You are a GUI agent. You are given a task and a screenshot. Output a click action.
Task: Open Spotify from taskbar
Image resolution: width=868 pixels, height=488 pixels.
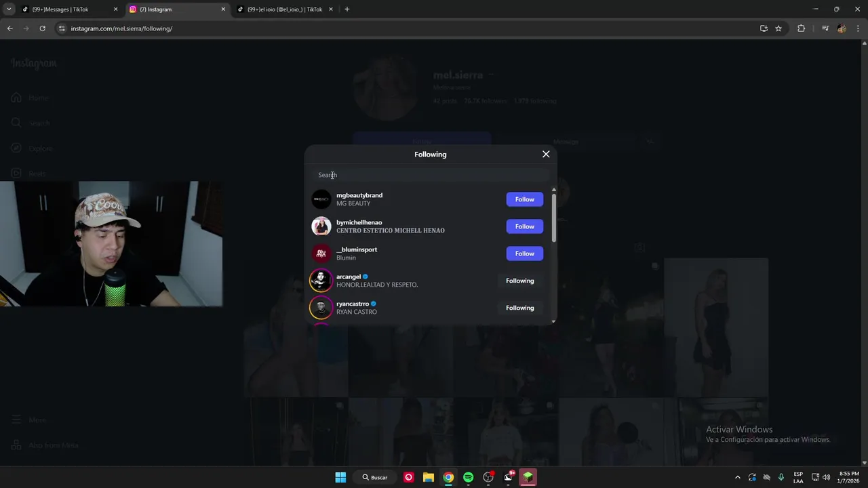[468, 477]
